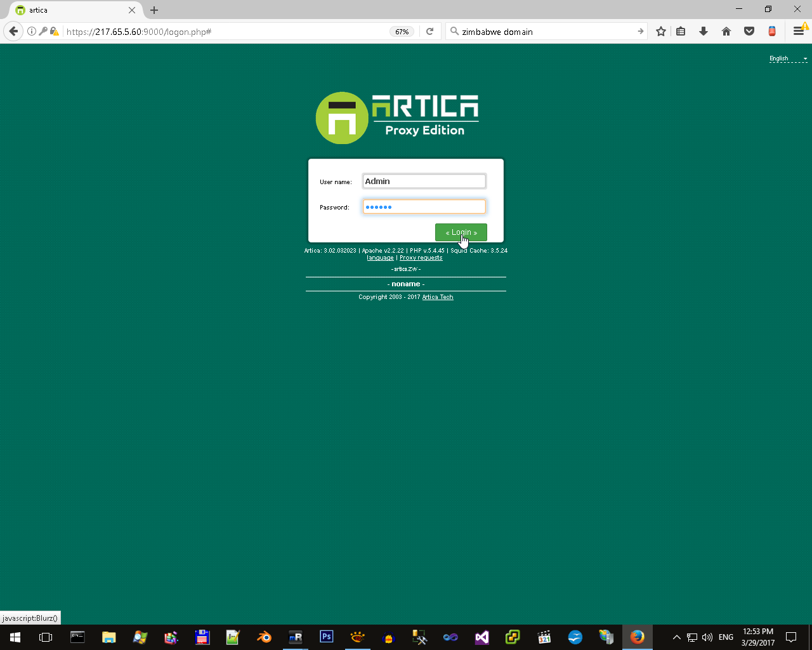The height and width of the screenshot is (650, 812).
Task: Open the Downloads arrow icon
Action: click(704, 31)
